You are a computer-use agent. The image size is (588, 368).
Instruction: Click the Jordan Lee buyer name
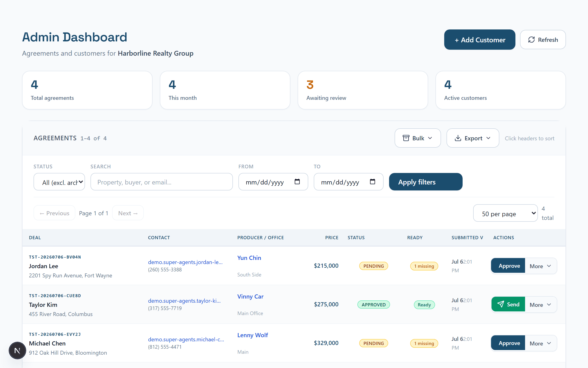pyautogui.click(x=43, y=266)
